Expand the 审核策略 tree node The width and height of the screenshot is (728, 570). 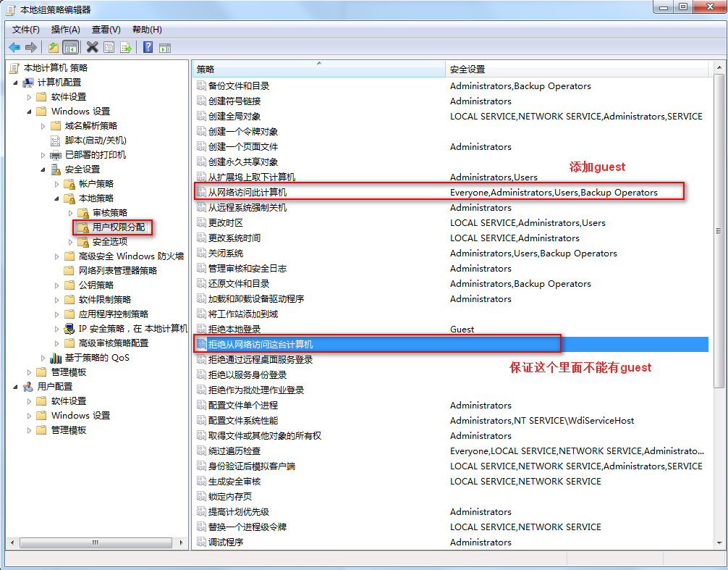coord(70,213)
